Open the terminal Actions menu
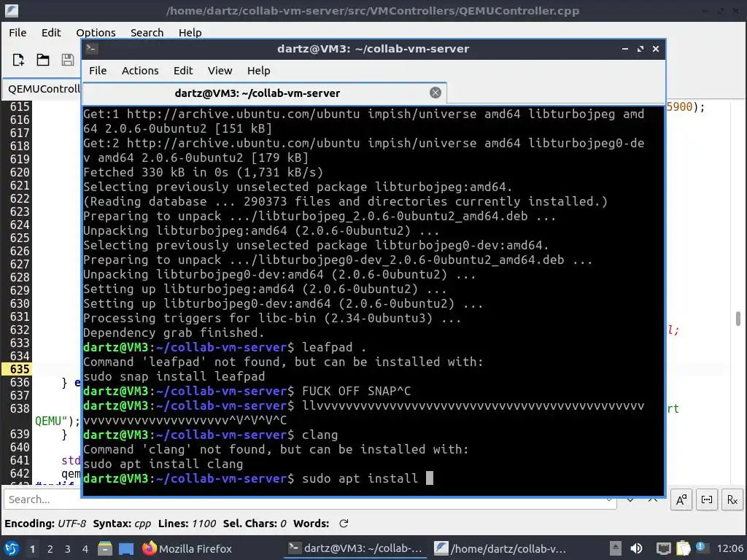This screenshot has width=747, height=560. [140, 71]
